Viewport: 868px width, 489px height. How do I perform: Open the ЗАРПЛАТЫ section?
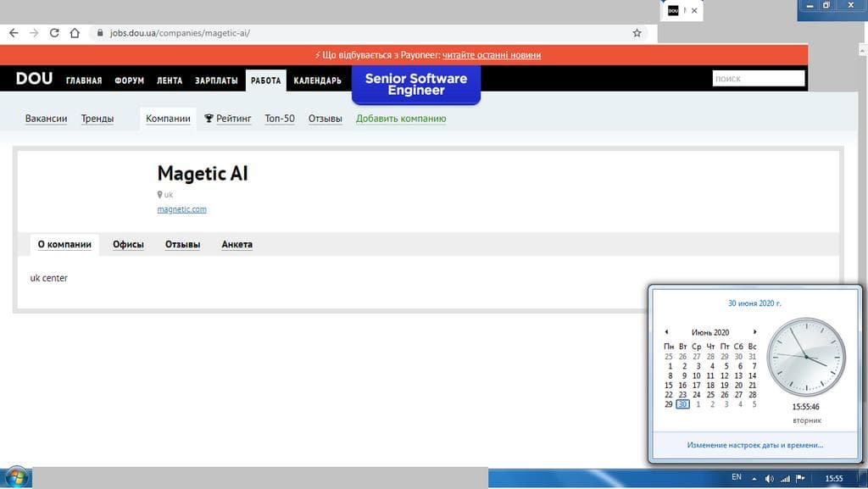(x=216, y=81)
